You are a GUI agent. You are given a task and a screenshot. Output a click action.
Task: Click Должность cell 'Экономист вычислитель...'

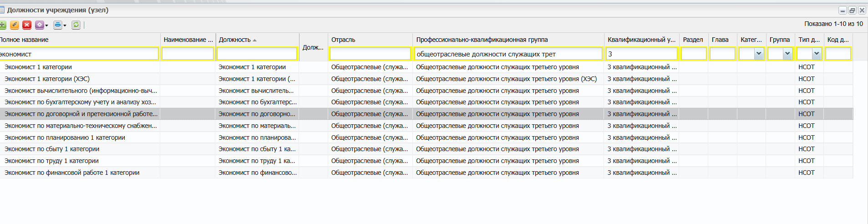pos(256,91)
